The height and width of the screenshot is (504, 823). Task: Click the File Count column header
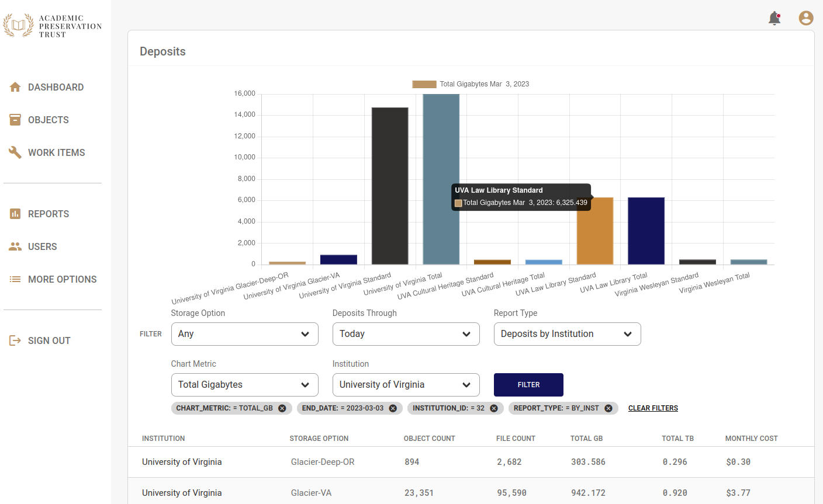pyautogui.click(x=516, y=439)
